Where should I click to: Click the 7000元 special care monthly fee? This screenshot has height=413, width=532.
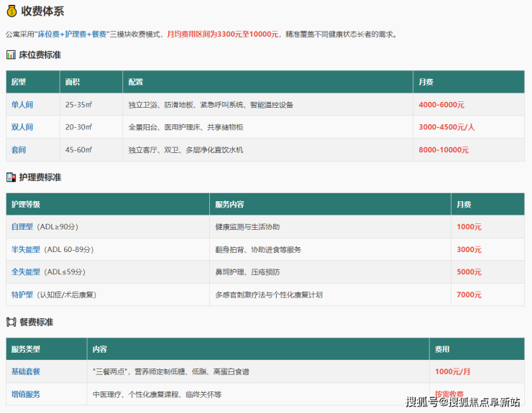[x=469, y=295]
